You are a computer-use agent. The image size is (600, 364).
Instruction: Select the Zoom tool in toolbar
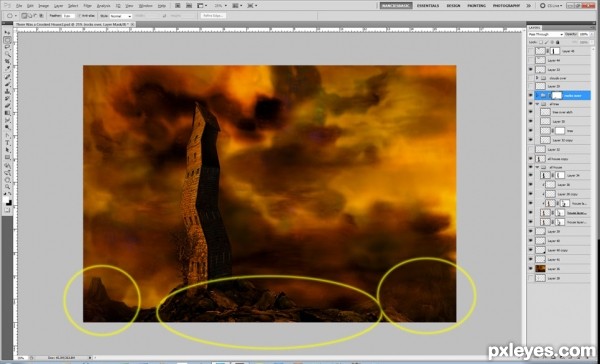7,187
